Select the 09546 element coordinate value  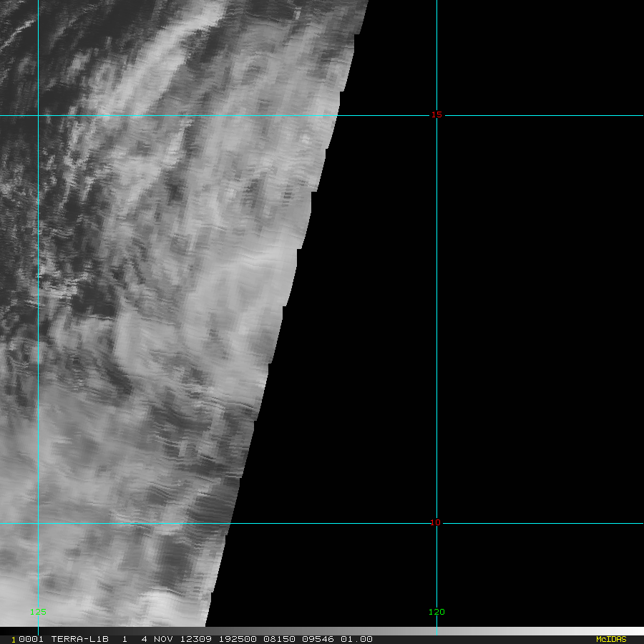coord(318,639)
